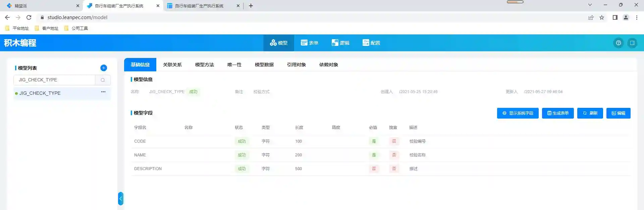
Task: Click the model search magnifier icon
Action: click(103, 80)
